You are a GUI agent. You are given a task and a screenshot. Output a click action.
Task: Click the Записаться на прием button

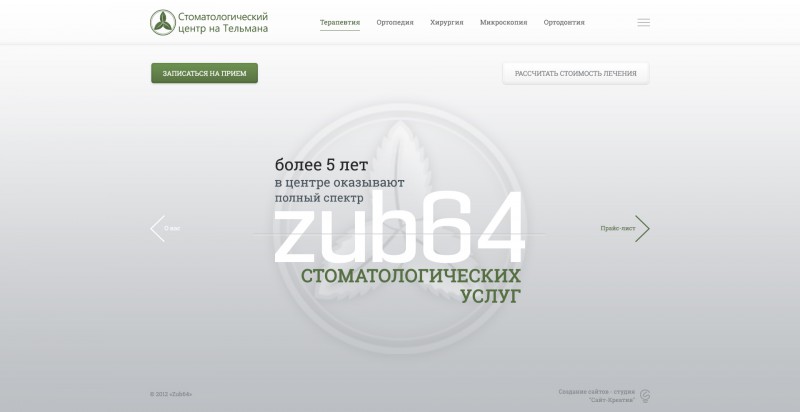205,73
